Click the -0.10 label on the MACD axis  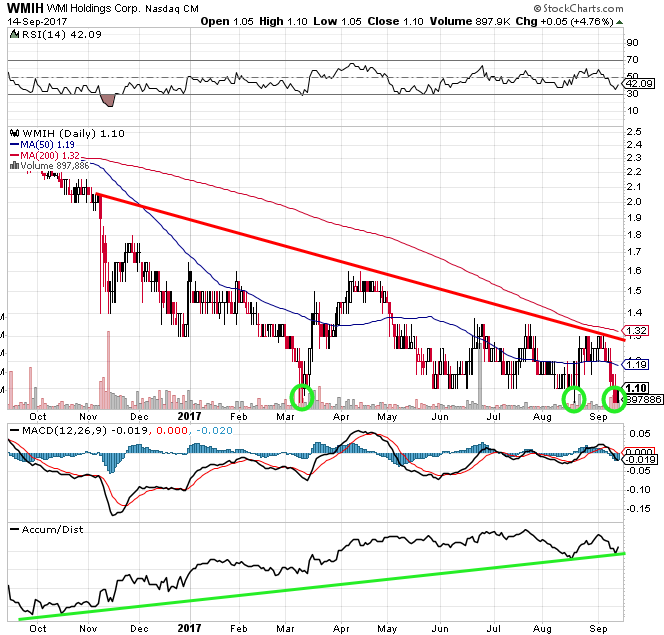pos(638,490)
